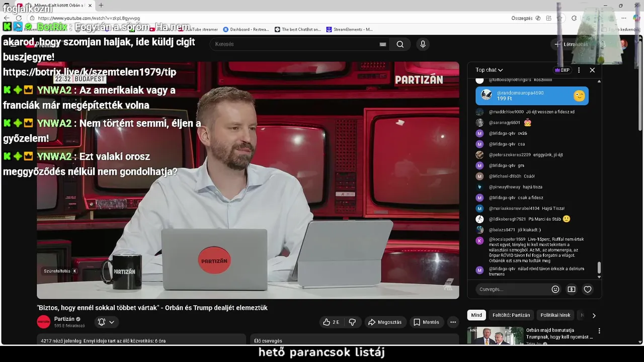This screenshot has width=644, height=362.
Task: Save the video with the Mentés button
Action: tap(426, 322)
